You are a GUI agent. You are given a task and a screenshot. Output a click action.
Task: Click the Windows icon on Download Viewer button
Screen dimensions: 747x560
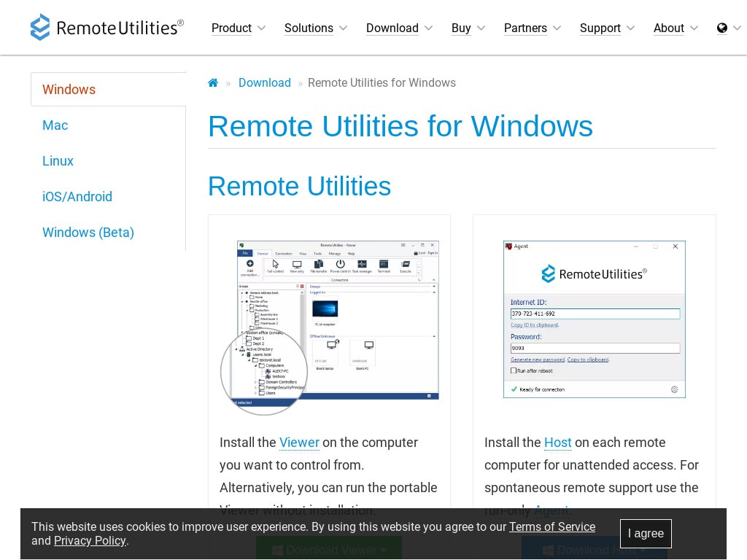[277, 550]
